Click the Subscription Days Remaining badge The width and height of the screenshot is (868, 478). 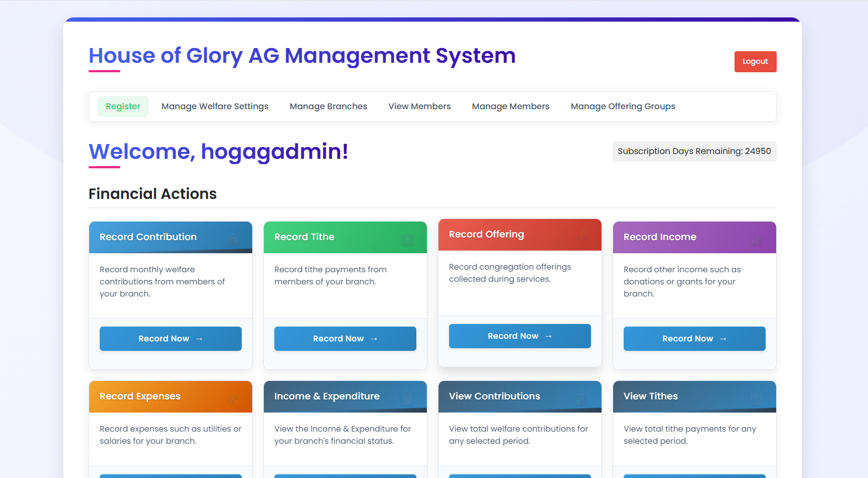[694, 151]
